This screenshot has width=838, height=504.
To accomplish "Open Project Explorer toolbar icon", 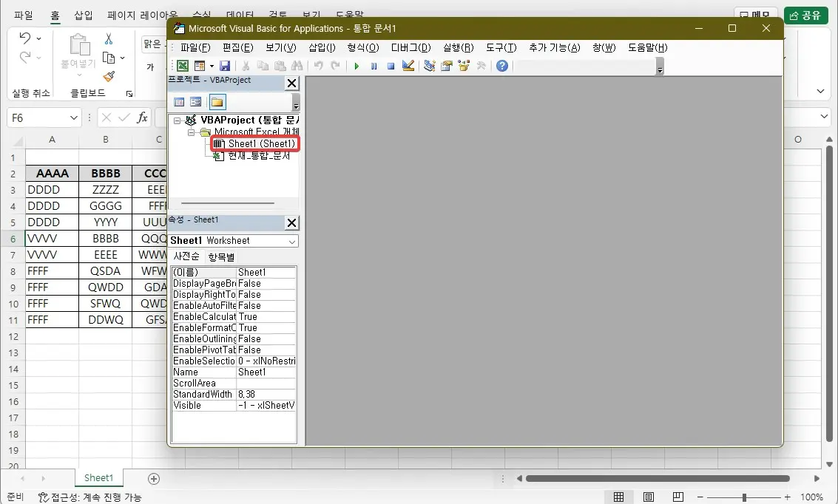I will point(429,66).
